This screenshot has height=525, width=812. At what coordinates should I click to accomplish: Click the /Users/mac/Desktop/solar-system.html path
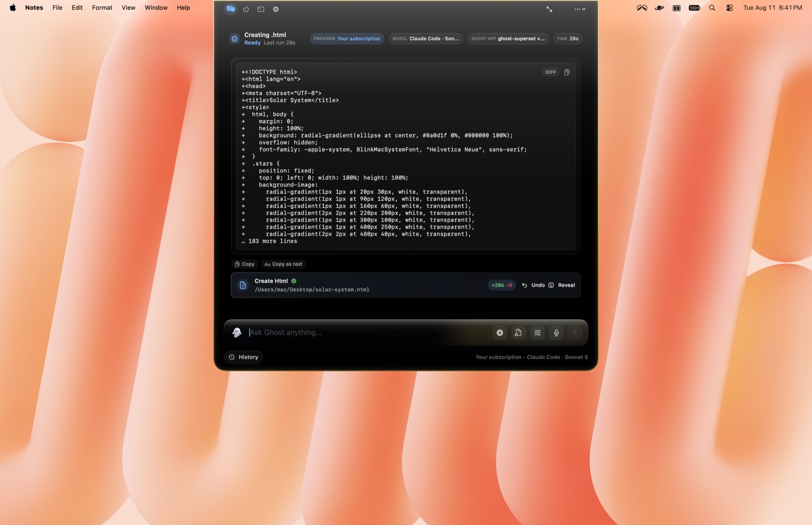312,290
